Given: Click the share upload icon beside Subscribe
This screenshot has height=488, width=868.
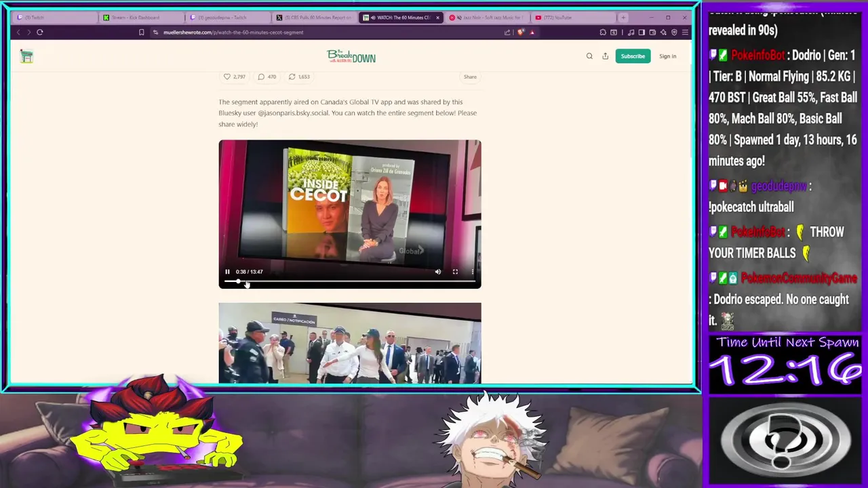Looking at the screenshot, I should point(605,56).
